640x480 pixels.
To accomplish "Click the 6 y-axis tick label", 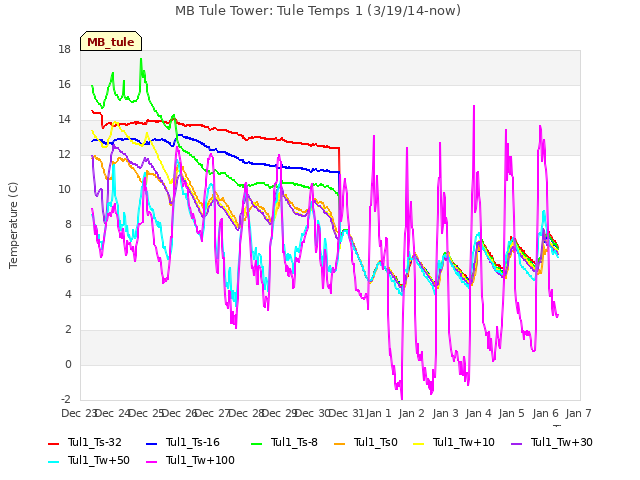I will (x=68, y=260).
